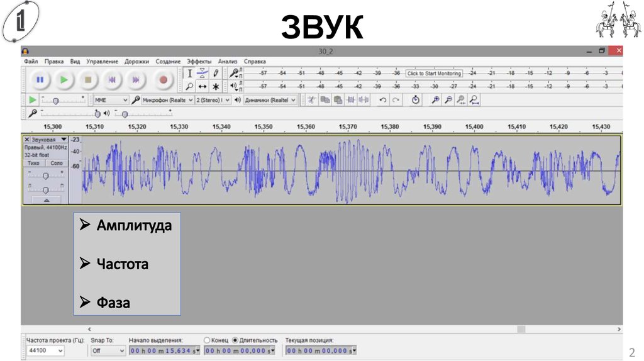The height and width of the screenshot is (361, 644).
Task: Select the Multi-tool asterisk
Action: (x=216, y=86)
